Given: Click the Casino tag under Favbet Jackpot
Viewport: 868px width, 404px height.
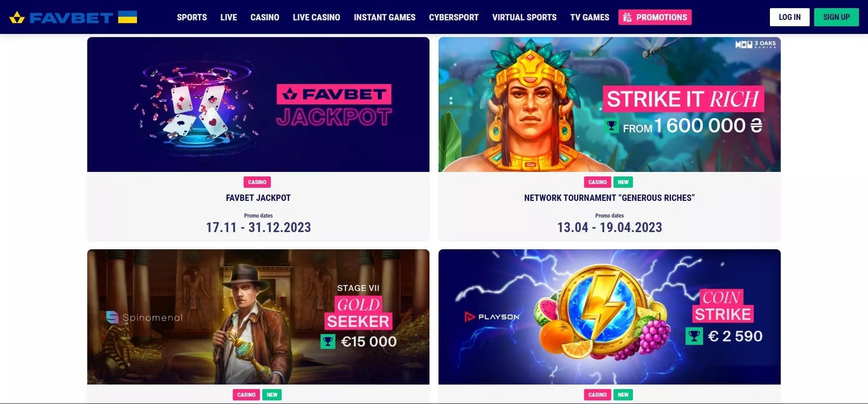Looking at the screenshot, I should 257,182.
